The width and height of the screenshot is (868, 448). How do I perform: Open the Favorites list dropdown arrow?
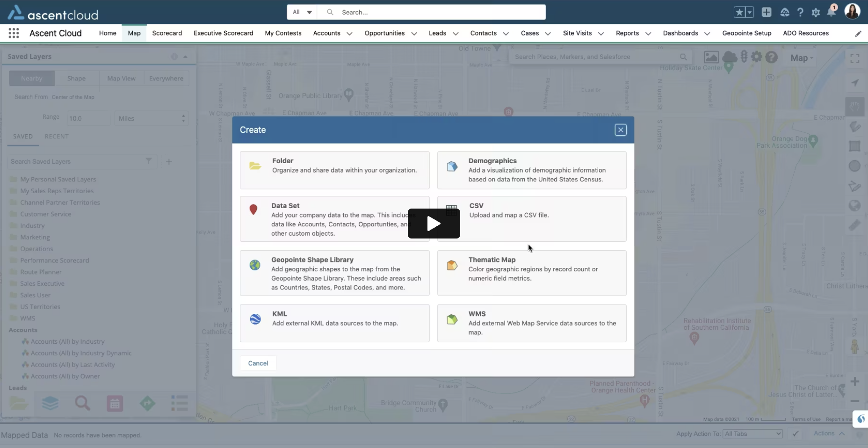[x=749, y=13]
